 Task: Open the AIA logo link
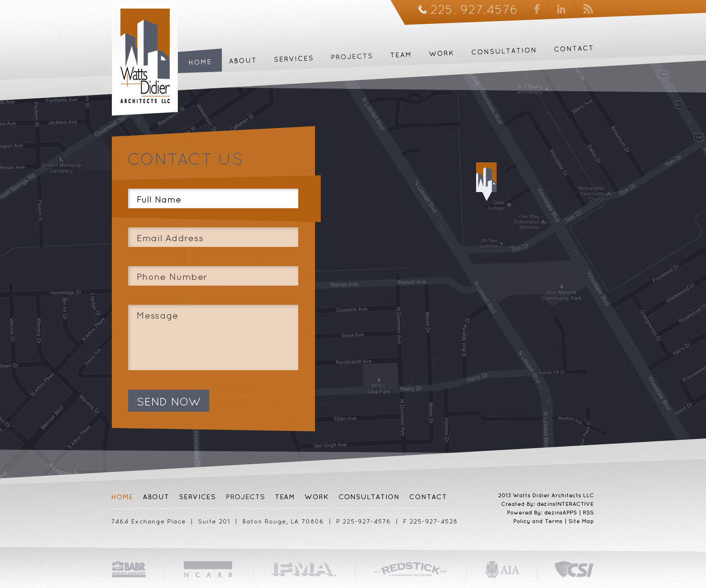click(x=502, y=569)
